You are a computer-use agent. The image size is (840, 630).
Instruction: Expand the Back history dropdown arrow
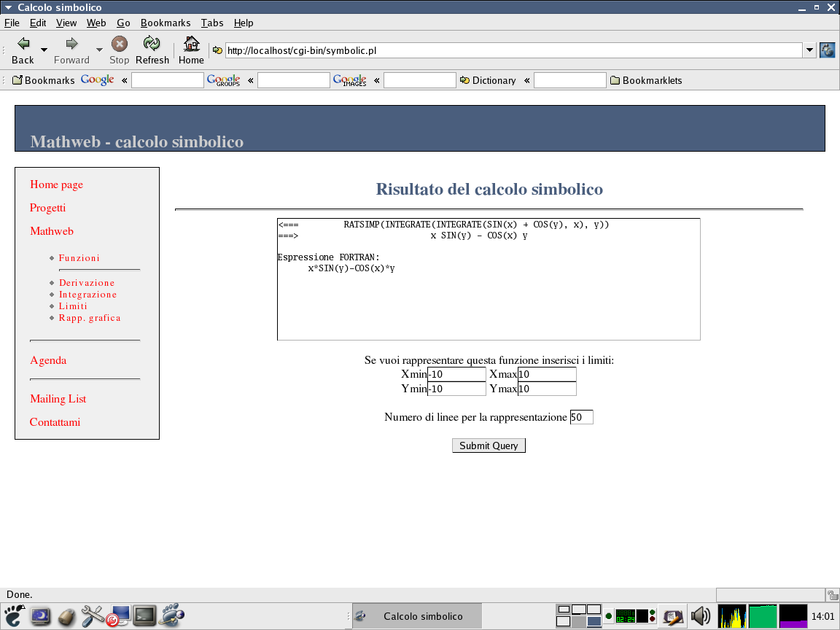pyautogui.click(x=44, y=50)
